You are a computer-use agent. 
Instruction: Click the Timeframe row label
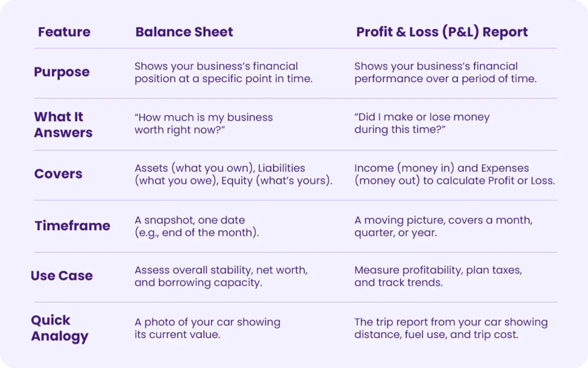[x=73, y=226]
